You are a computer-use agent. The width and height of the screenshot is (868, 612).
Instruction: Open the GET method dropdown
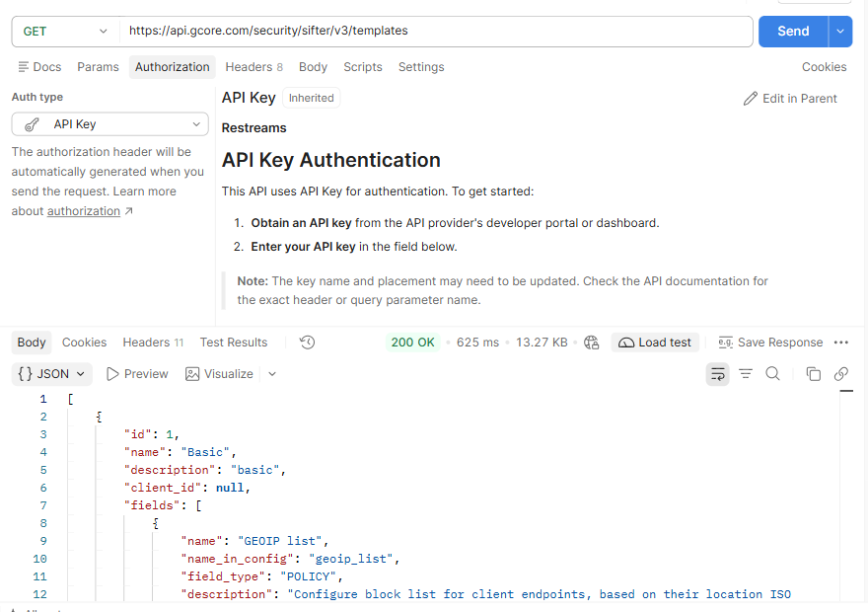65,32
